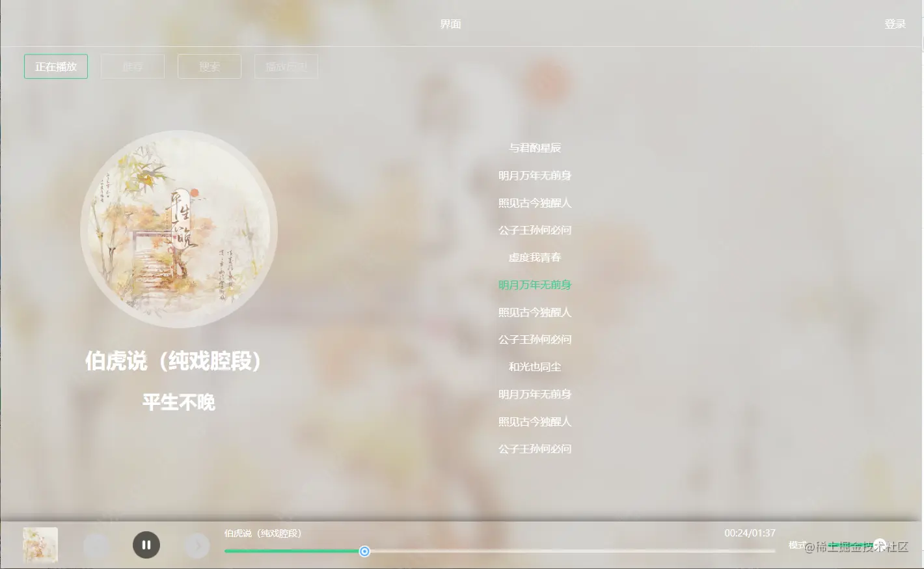Viewport: 924px width, 569px height.
Task: Click the lyric line 虚度我青春
Action: tap(534, 257)
